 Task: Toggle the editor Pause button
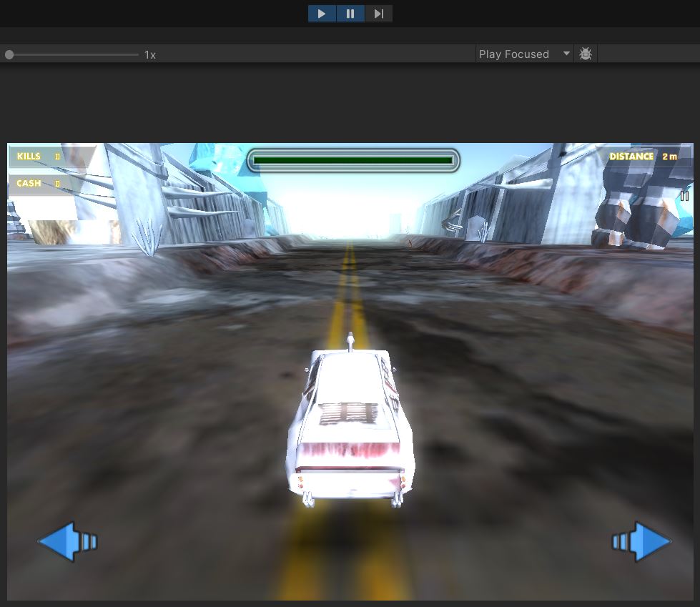tap(350, 14)
